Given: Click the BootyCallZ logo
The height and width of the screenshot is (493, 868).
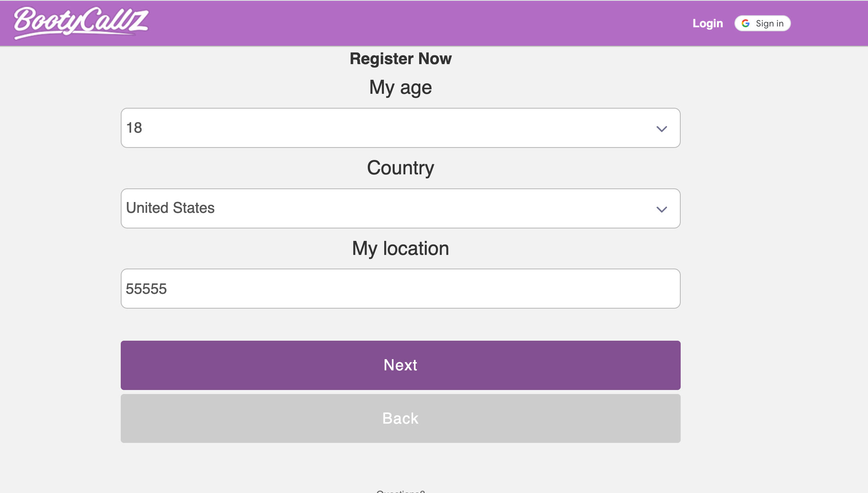Looking at the screenshot, I should pos(81,22).
